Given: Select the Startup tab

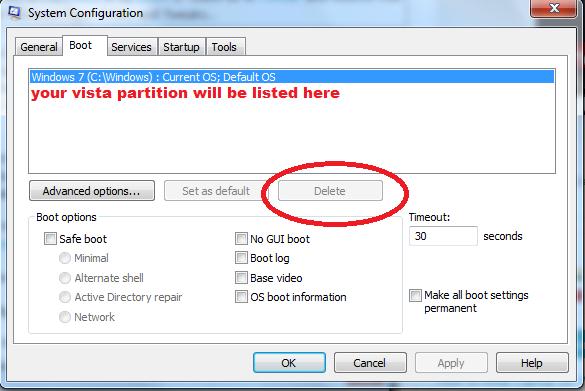Looking at the screenshot, I should point(181,47).
